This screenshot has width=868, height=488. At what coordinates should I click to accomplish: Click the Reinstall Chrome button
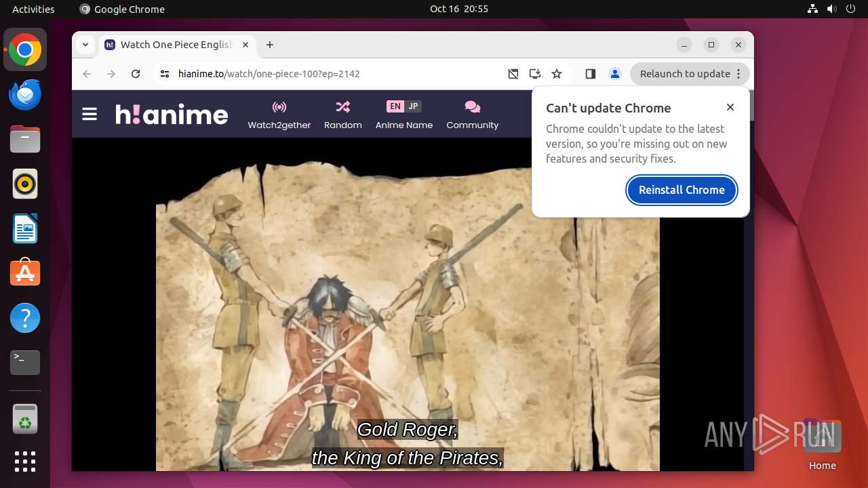point(682,190)
